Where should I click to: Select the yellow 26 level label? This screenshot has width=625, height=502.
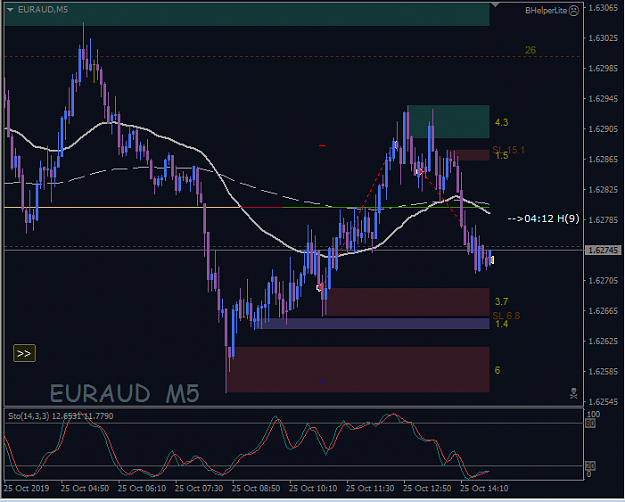[x=530, y=50]
